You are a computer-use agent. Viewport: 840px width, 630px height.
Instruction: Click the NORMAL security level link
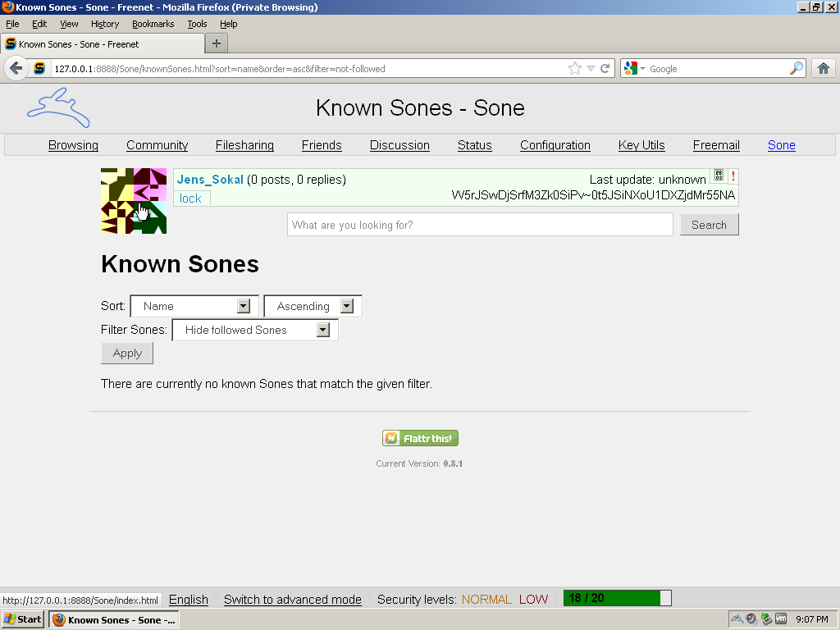[x=486, y=600]
